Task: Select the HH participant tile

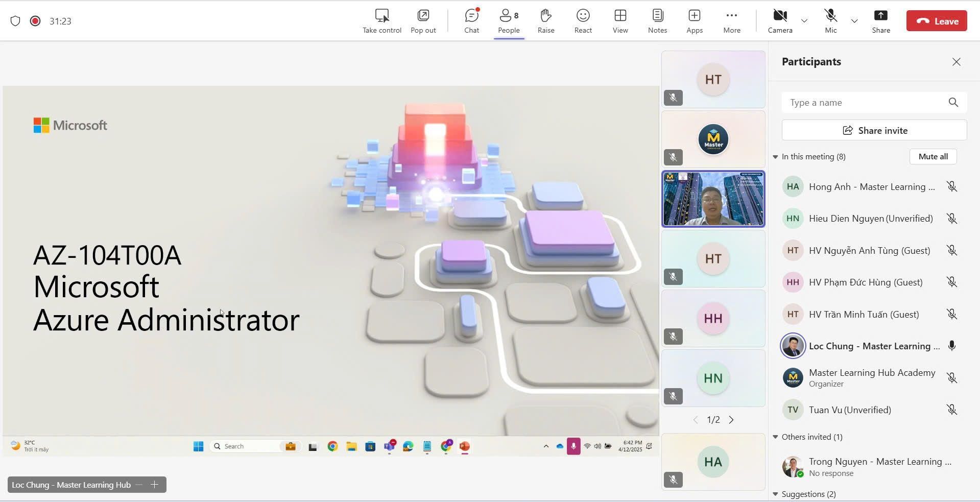Action: (713, 319)
